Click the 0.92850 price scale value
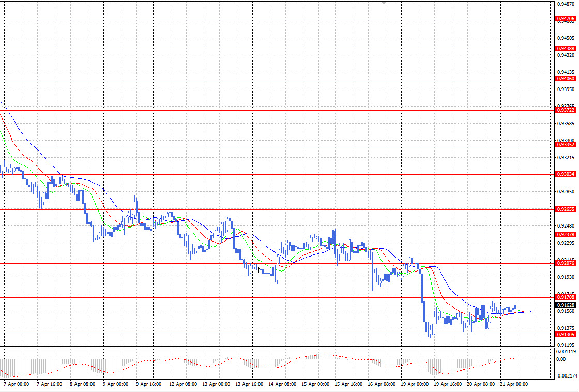Viewport: 579px width, 392px height. [x=566, y=192]
